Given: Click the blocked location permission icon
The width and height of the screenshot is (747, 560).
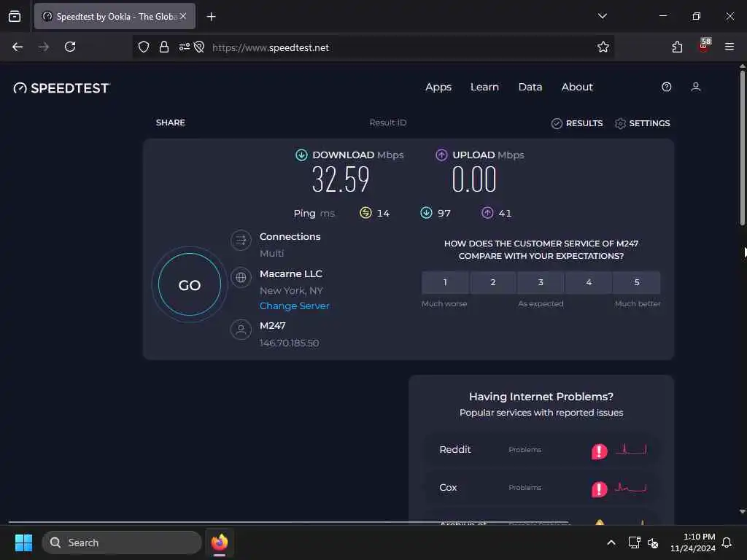Looking at the screenshot, I should pyautogui.click(x=199, y=47).
